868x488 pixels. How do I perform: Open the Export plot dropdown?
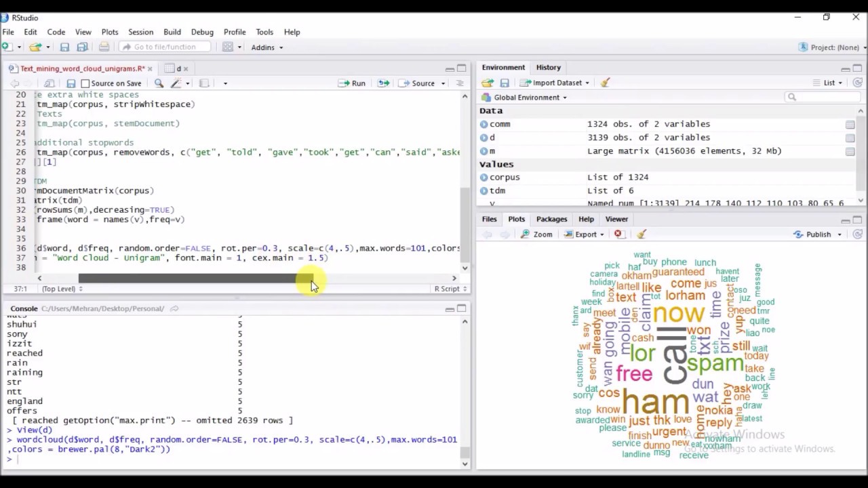(585, 235)
